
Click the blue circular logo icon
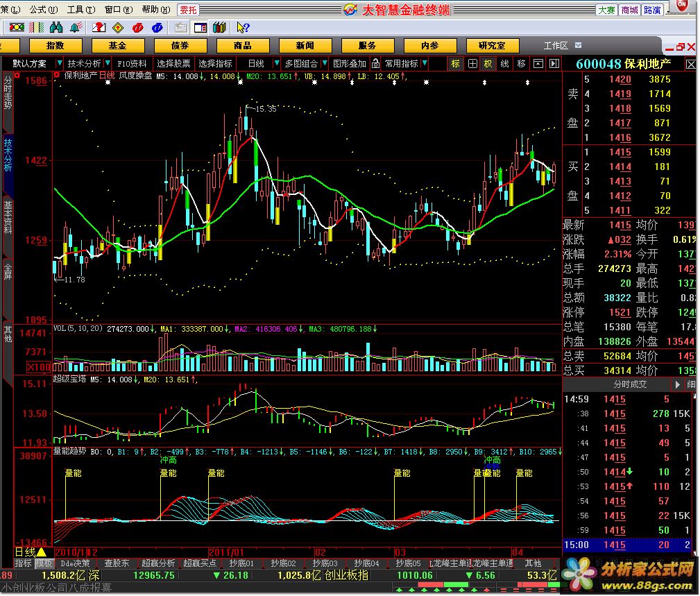[157, 28]
